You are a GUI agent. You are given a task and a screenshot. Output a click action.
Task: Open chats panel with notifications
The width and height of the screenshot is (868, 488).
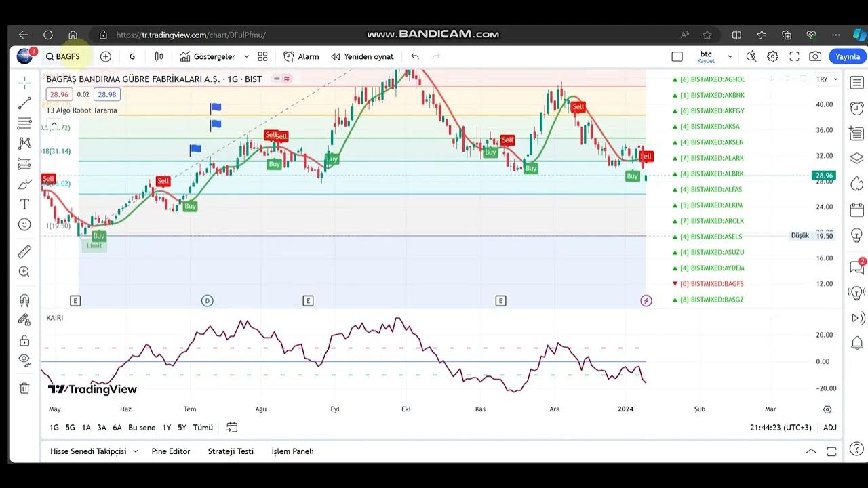coord(856,267)
